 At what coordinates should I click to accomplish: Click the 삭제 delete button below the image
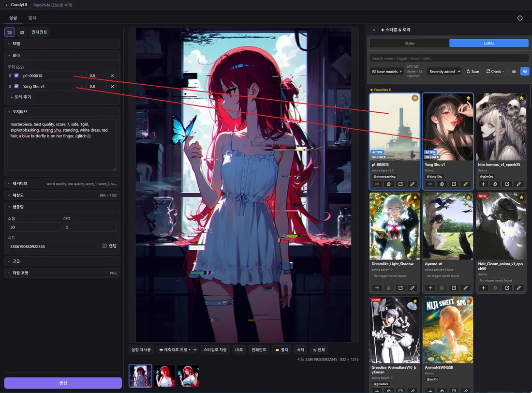301,349
